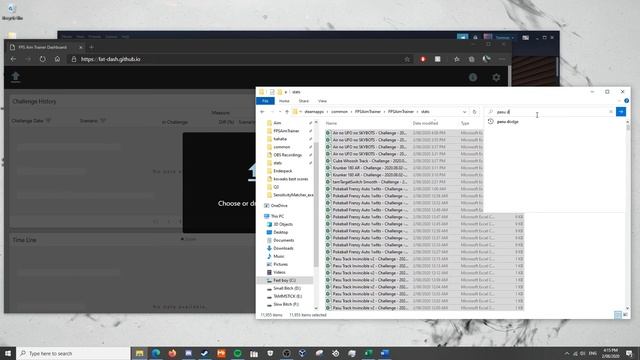Open the notification center icon
This screenshot has width=640, height=360.
click(x=629, y=353)
